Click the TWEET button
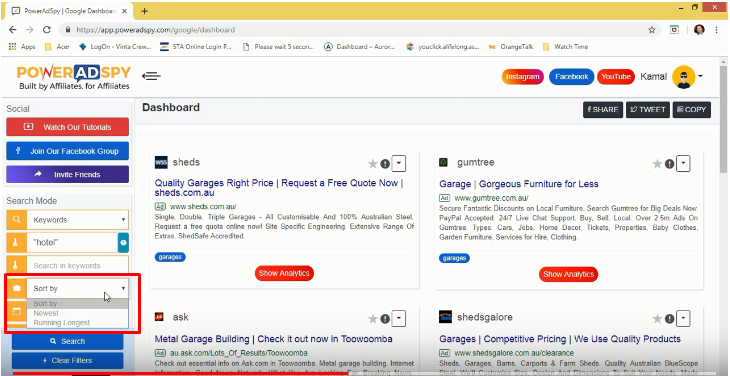Image resolution: width=730 pixels, height=376 pixels. pos(648,110)
